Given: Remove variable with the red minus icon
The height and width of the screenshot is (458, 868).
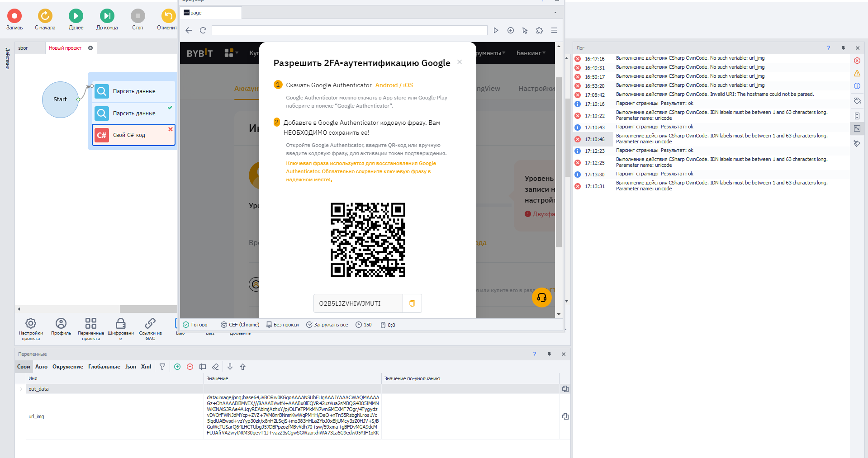Looking at the screenshot, I should click(190, 367).
